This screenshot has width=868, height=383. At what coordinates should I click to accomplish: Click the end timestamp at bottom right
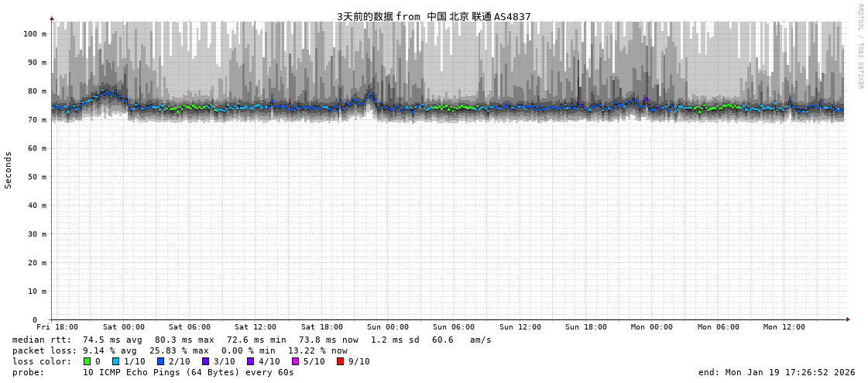[x=777, y=372]
